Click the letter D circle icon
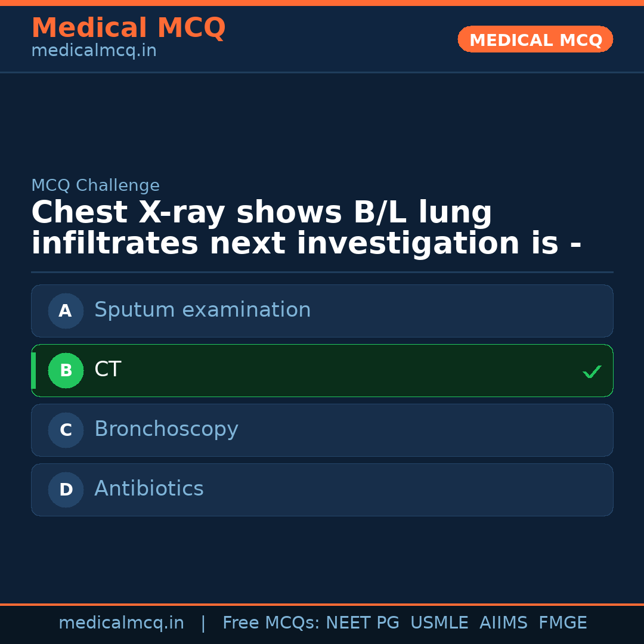This screenshot has width=644, height=644. pyautogui.click(x=66, y=490)
